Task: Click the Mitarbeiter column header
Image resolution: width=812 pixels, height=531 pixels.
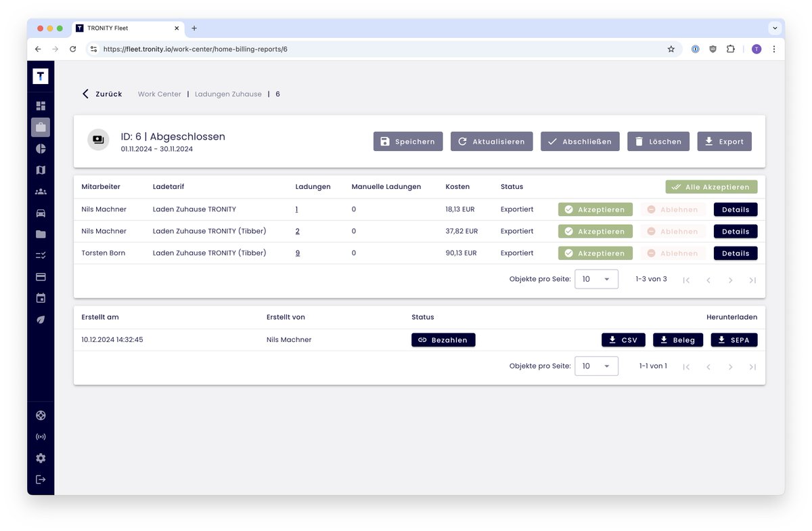Action: (x=100, y=187)
